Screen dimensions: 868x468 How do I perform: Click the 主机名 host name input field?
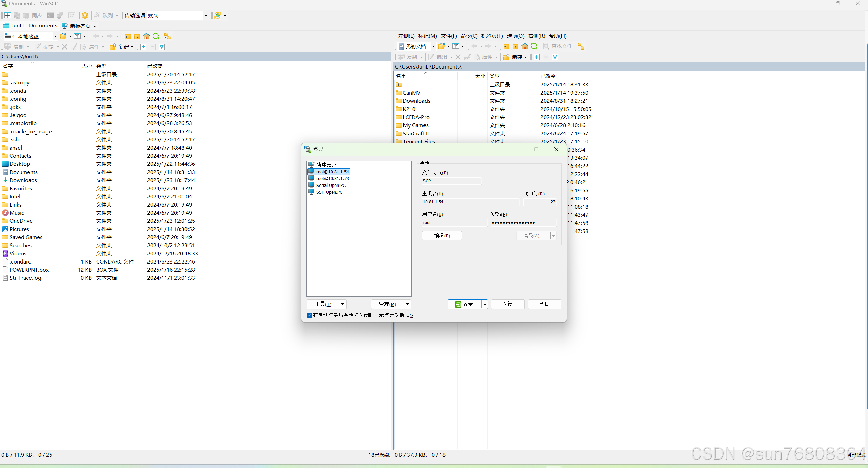click(x=470, y=202)
